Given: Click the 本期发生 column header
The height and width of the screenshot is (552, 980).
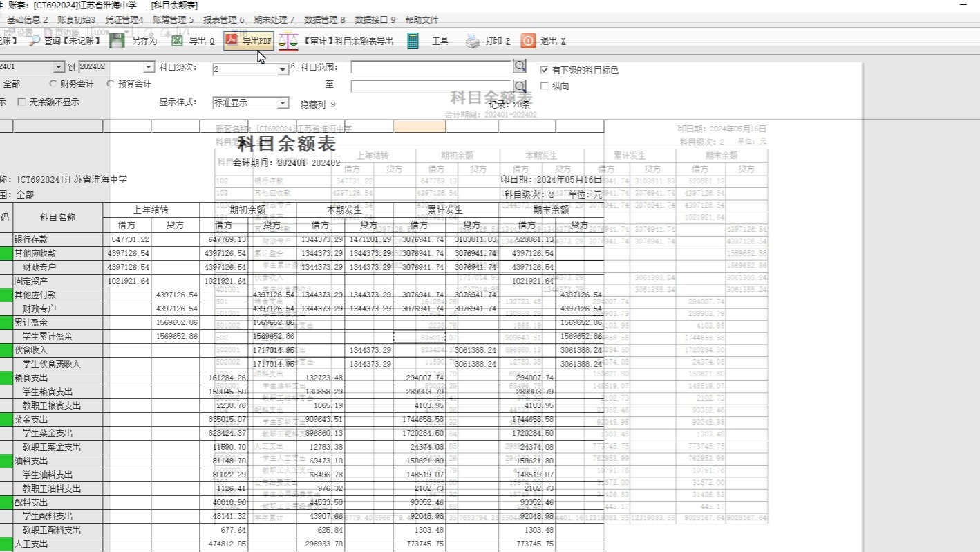Looking at the screenshot, I should click(344, 210).
